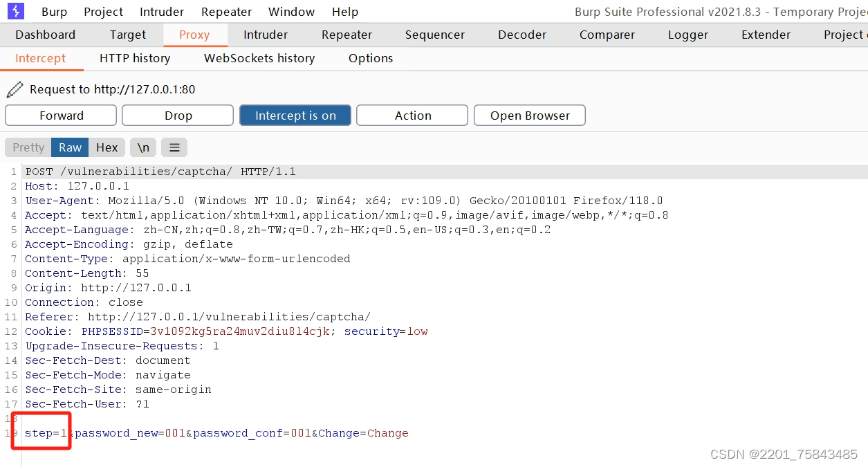This screenshot has height=467, width=868.
Task: Click the Sec-Fetch-Dest: document line
Action: click(108, 360)
